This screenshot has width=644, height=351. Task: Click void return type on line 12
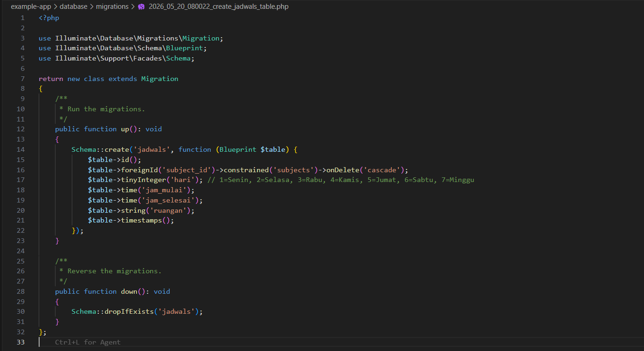pyautogui.click(x=153, y=129)
